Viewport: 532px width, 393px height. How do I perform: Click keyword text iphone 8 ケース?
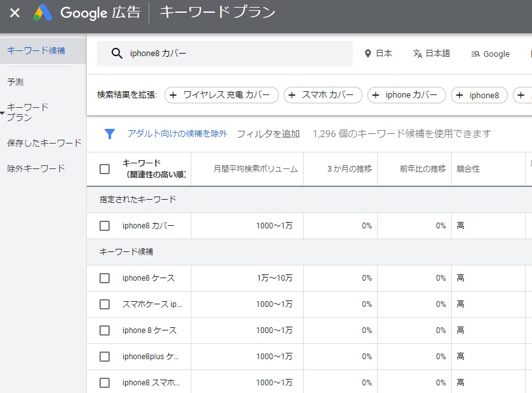coord(150,330)
